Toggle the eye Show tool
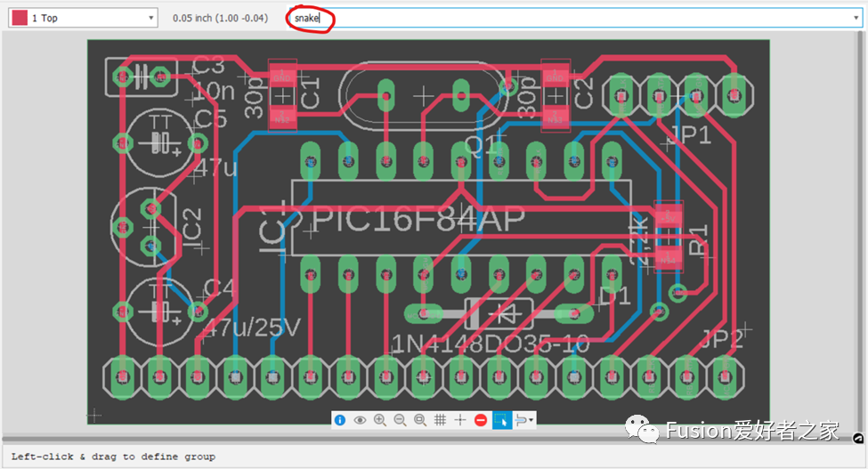This screenshot has height=469, width=868. 360,420
